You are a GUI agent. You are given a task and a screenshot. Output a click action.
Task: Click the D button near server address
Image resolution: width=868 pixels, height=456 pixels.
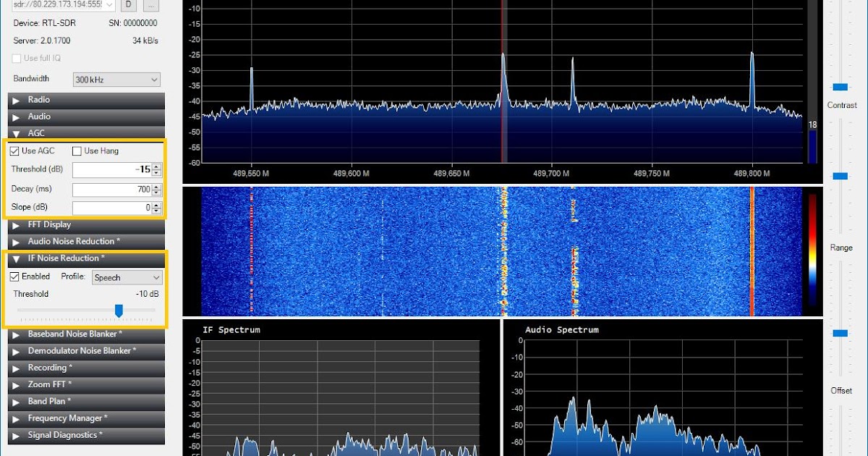tap(127, 5)
